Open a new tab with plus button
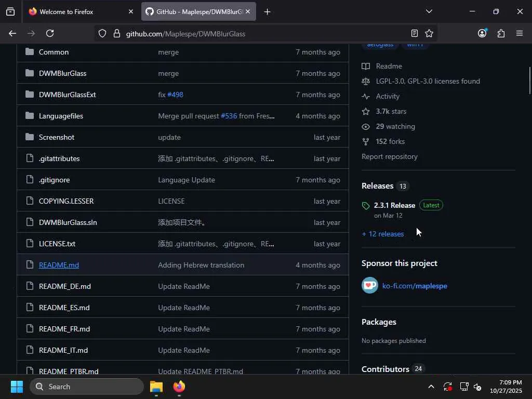This screenshot has width=532, height=399. tap(267, 12)
